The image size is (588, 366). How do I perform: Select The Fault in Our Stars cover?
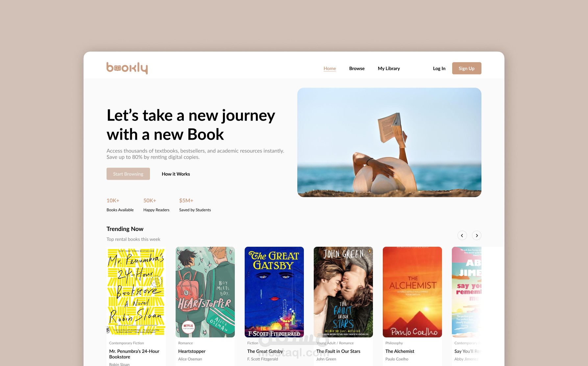[x=343, y=292]
